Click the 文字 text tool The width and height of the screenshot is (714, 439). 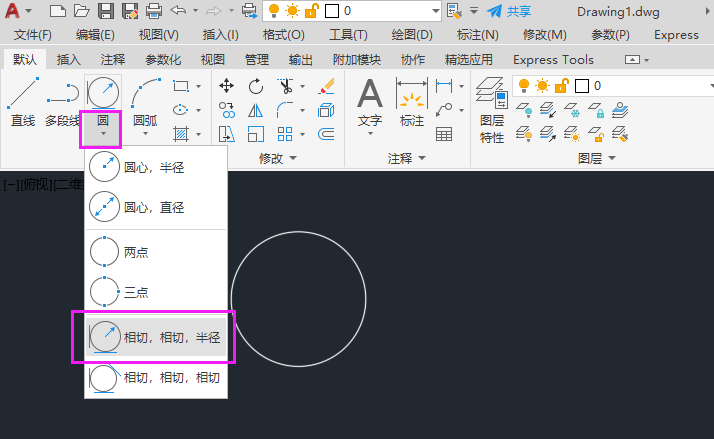pyautogui.click(x=370, y=102)
